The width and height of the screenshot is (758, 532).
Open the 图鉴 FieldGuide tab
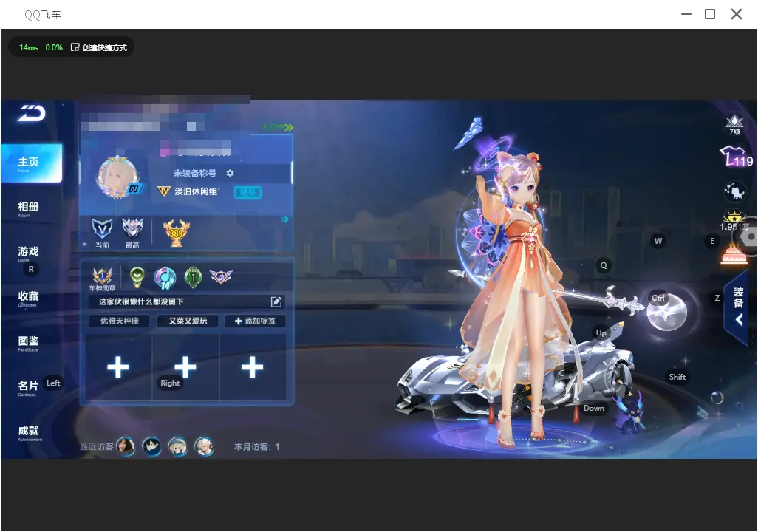(28, 343)
